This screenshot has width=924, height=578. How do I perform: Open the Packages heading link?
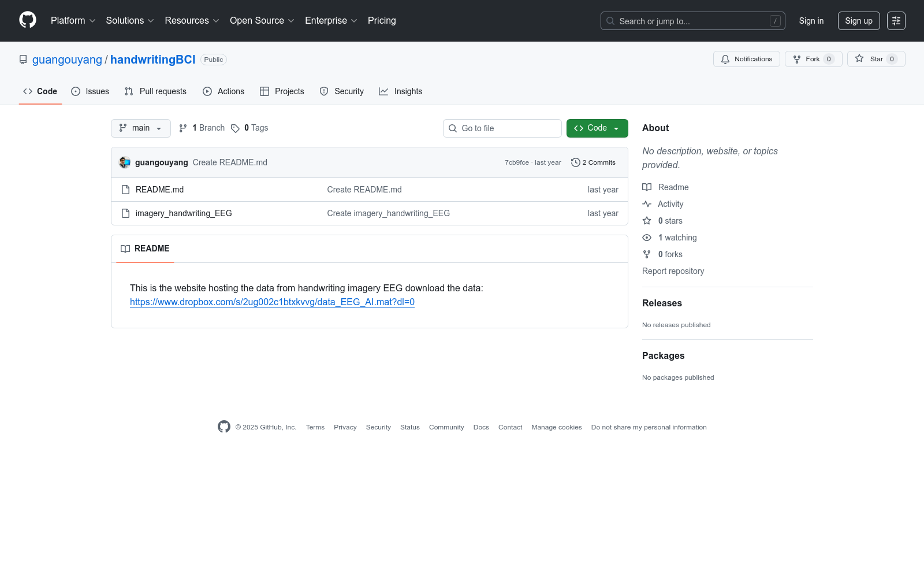663,355
